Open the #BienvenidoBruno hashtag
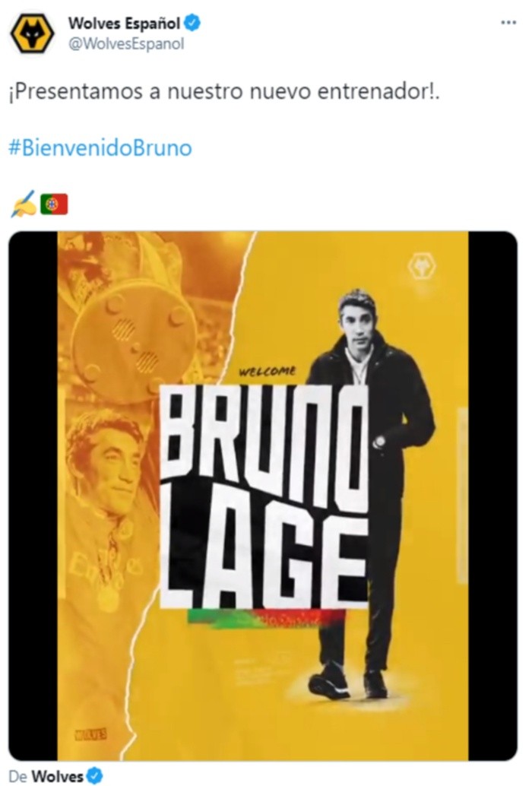The width and height of the screenshot is (532, 786). coord(100,148)
